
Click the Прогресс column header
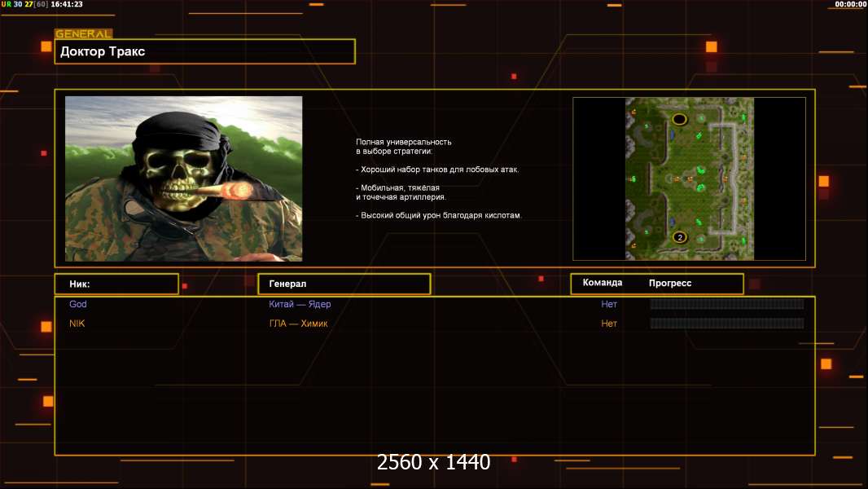pyautogui.click(x=670, y=283)
